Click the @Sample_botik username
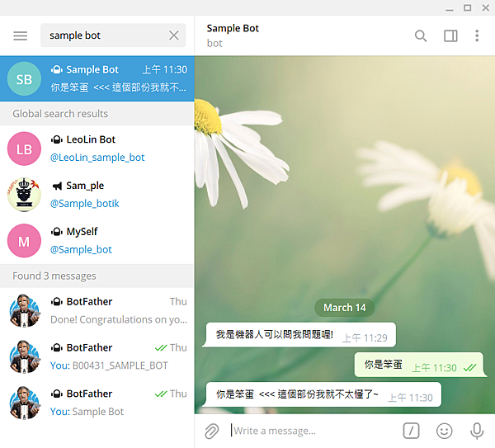Viewport: 495px width, 448px height. [x=85, y=203]
